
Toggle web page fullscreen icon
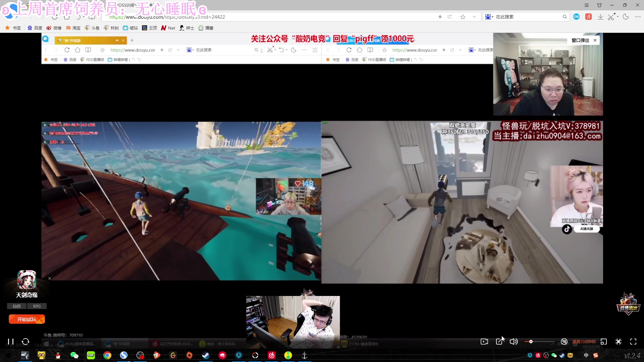[619, 342]
